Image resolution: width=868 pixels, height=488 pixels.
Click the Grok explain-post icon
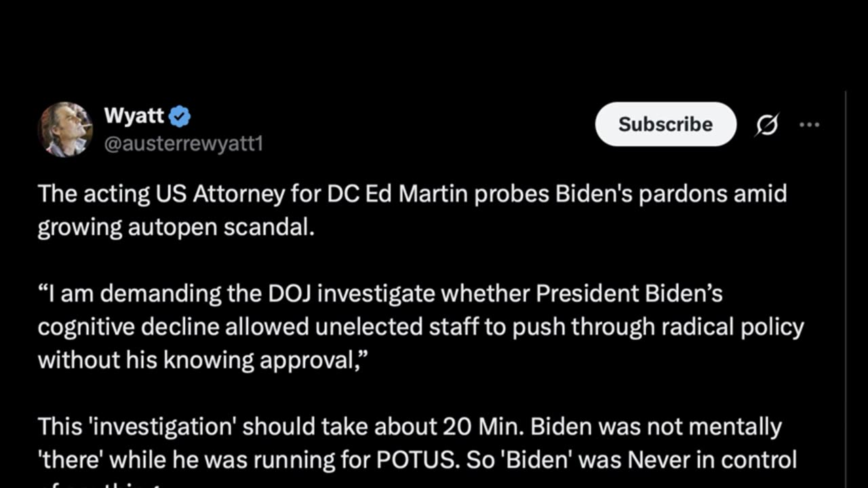(x=767, y=125)
